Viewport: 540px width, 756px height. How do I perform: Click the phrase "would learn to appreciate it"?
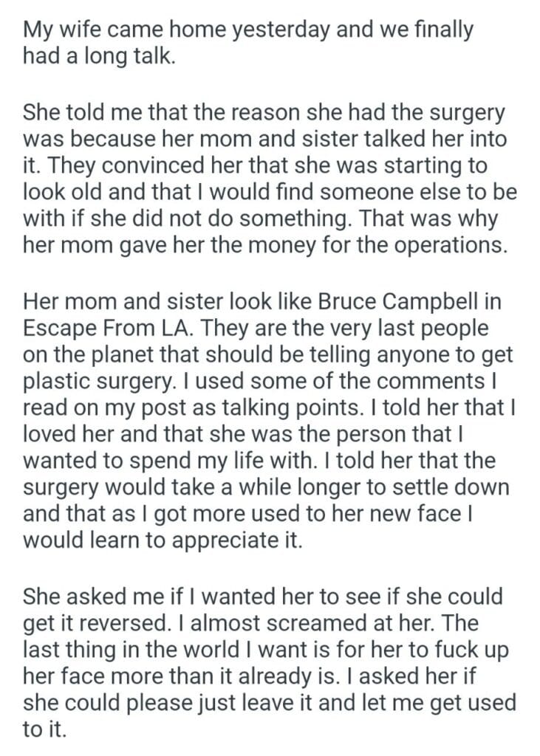coord(163,541)
